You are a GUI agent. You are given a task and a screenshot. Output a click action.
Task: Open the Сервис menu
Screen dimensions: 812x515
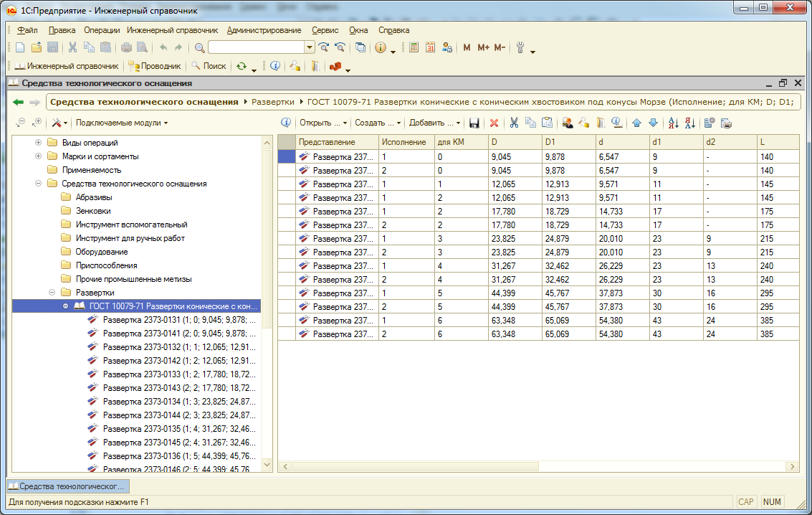coord(325,30)
